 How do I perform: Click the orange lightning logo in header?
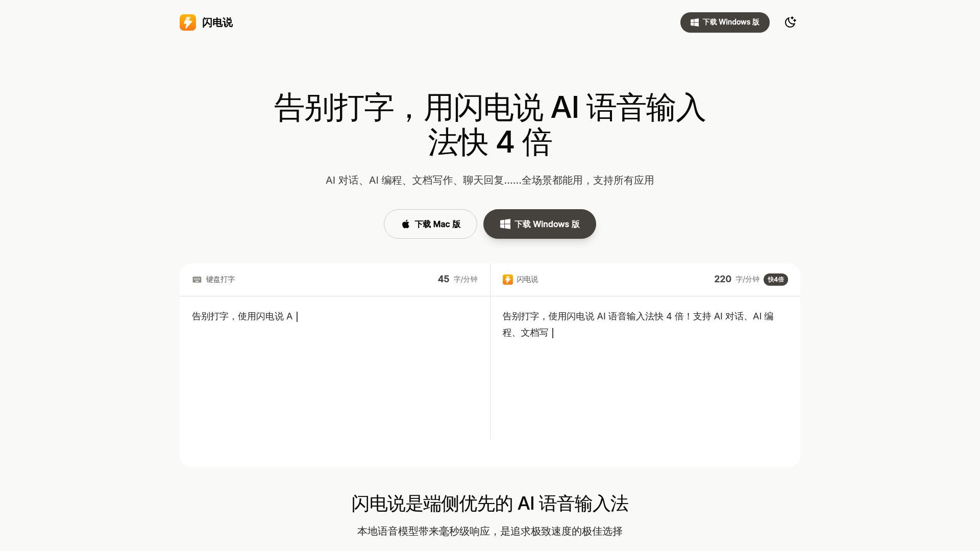(x=188, y=22)
